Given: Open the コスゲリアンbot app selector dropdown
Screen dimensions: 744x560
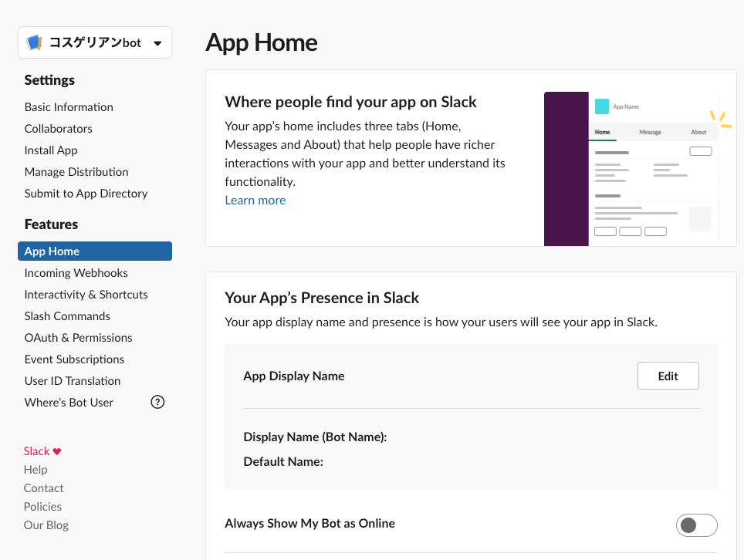Looking at the screenshot, I should click(95, 42).
